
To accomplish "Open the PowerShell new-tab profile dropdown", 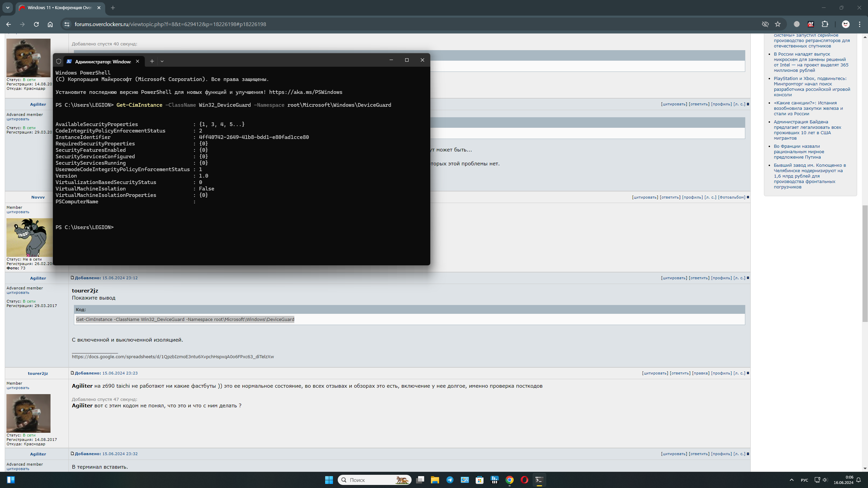I will [162, 61].
